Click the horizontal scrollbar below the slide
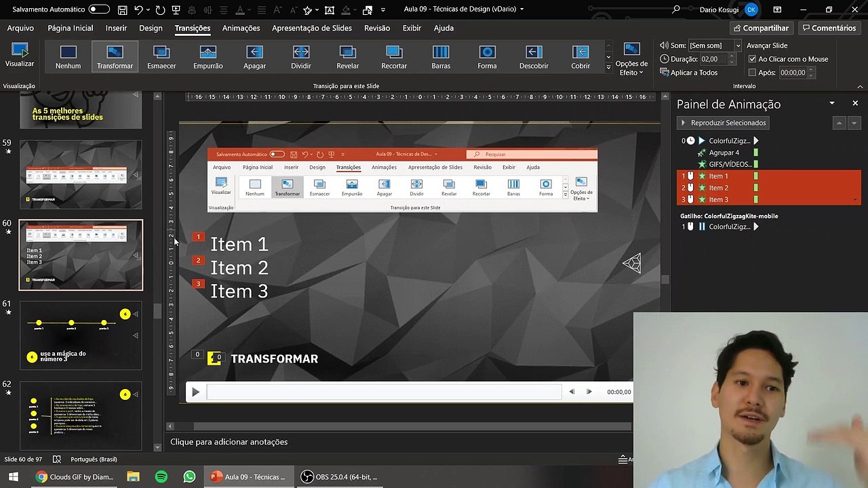This screenshot has height=488, width=868. click(x=412, y=426)
